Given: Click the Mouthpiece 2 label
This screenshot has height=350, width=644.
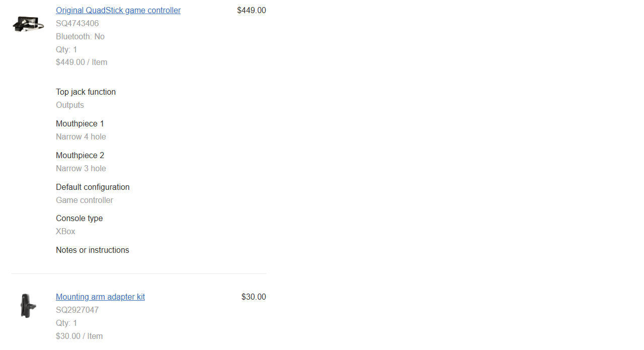Looking at the screenshot, I should point(80,155).
